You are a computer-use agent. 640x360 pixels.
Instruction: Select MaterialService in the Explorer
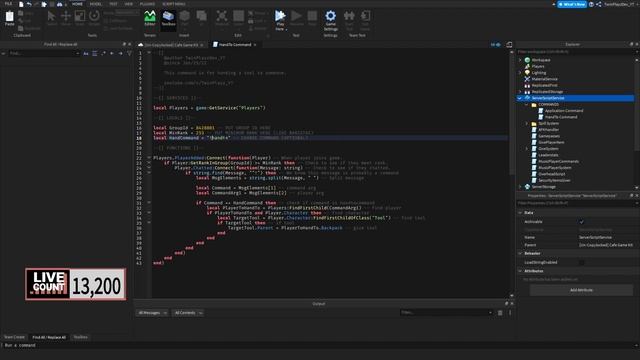[544, 79]
